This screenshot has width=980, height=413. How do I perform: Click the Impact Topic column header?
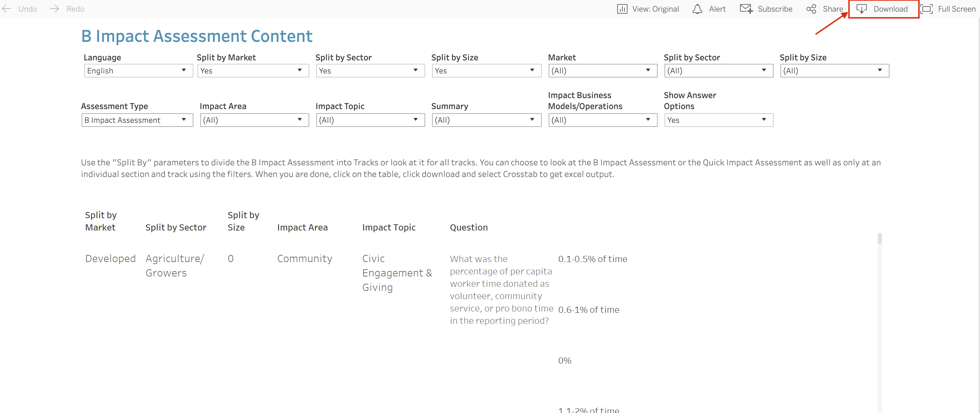389,227
